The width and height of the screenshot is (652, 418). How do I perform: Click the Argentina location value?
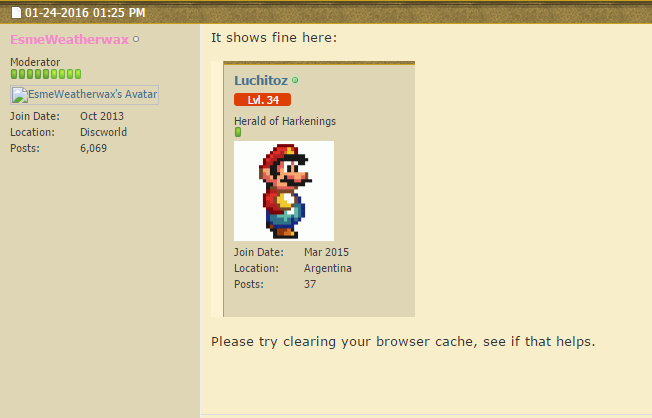click(x=328, y=268)
